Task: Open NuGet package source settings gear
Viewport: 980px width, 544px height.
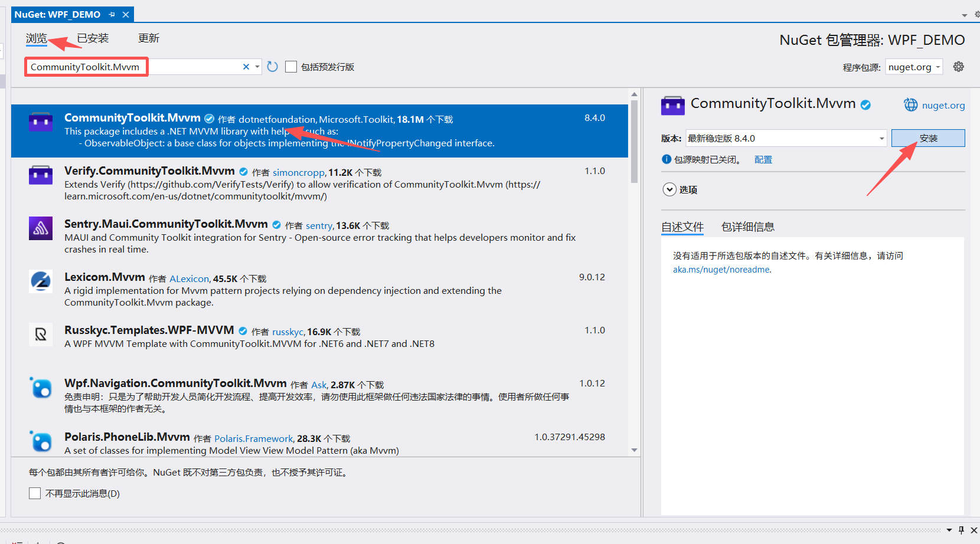Action: [x=959, y=67]
